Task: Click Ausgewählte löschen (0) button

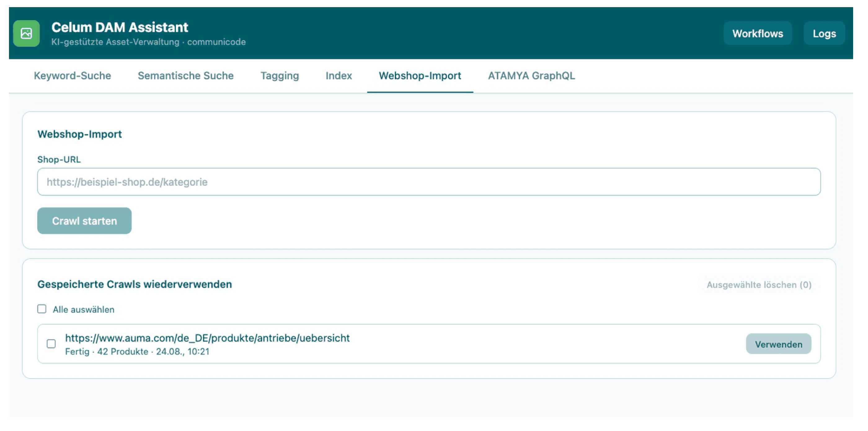Action: click(x=759, y=285)
